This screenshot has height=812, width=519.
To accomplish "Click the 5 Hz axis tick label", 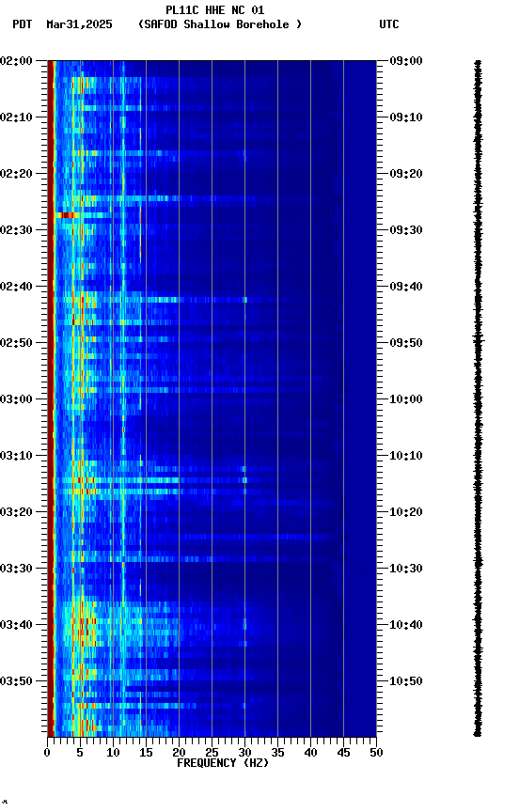I will click(x=80, y=753).
